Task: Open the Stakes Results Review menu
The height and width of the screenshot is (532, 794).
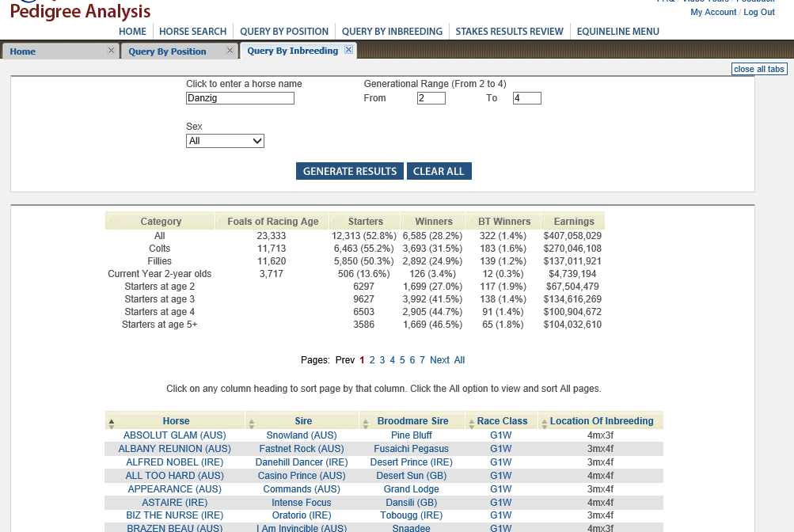Action: [510, 32]
